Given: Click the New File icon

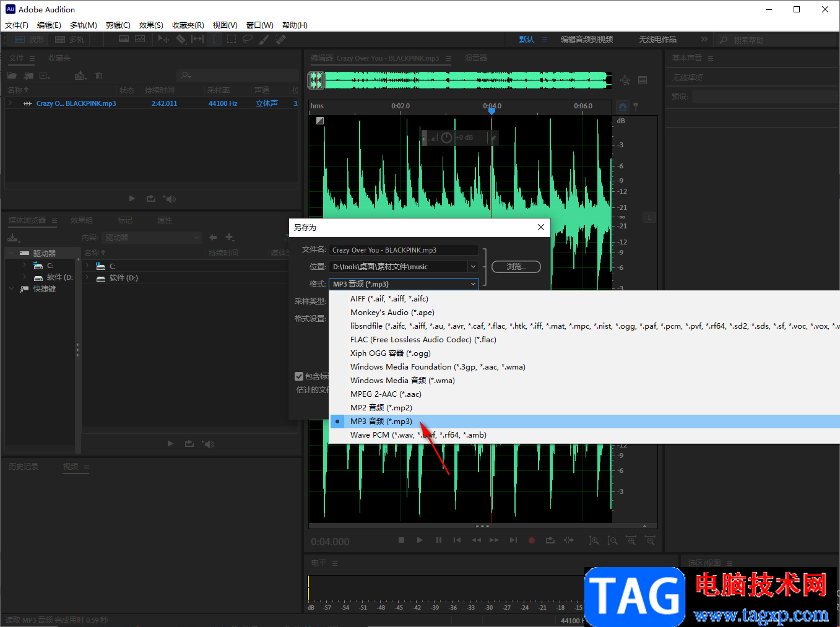Looking at the screenshot, I should coord(45,76).
